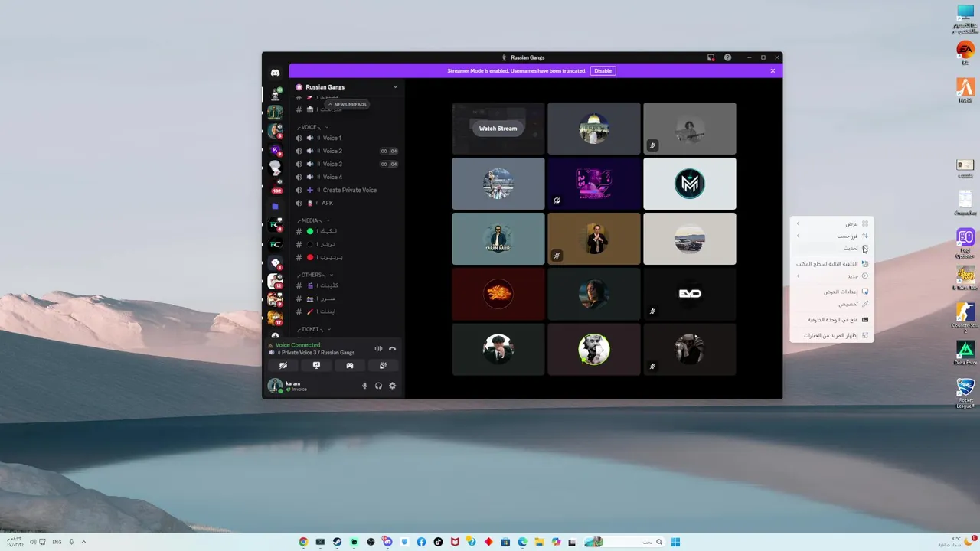Click the karam user avatar
The width and height of the screenshot is (980, 551).
(275, 386)
